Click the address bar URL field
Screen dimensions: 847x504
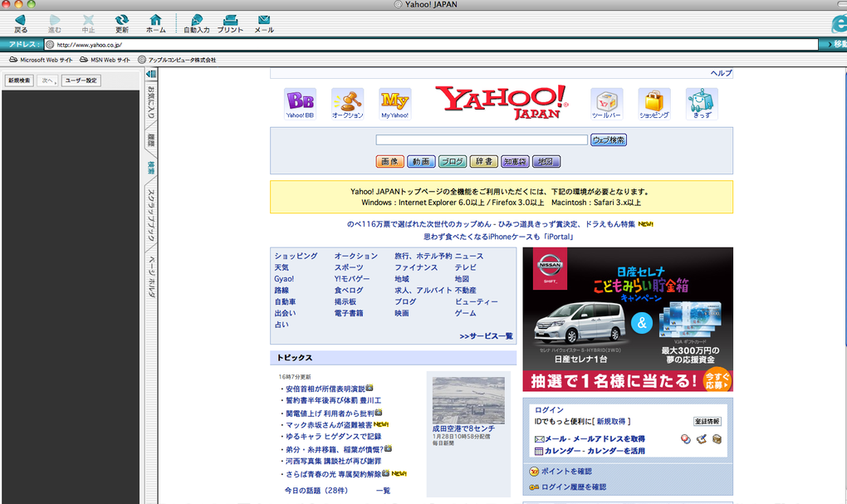(432, 45)
